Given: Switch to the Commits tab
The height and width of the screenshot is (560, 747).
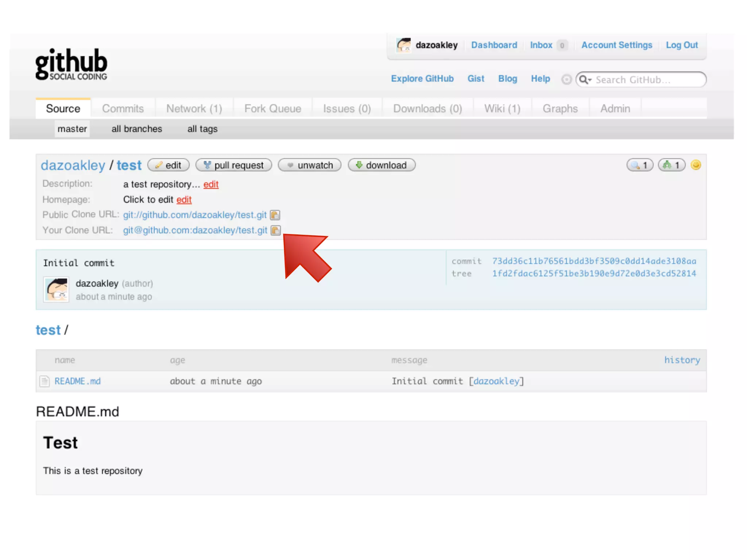Looking at the screenshot, I should tap(123, 109).
